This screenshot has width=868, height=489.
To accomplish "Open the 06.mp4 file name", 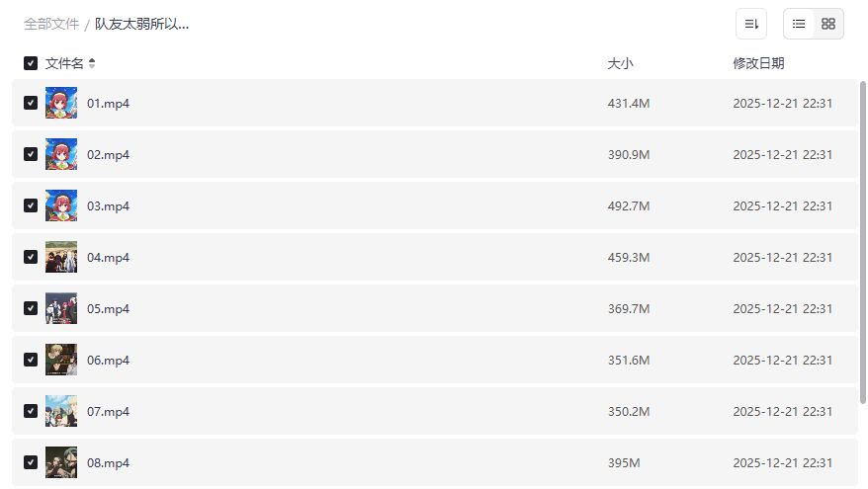I will point(108,360).
